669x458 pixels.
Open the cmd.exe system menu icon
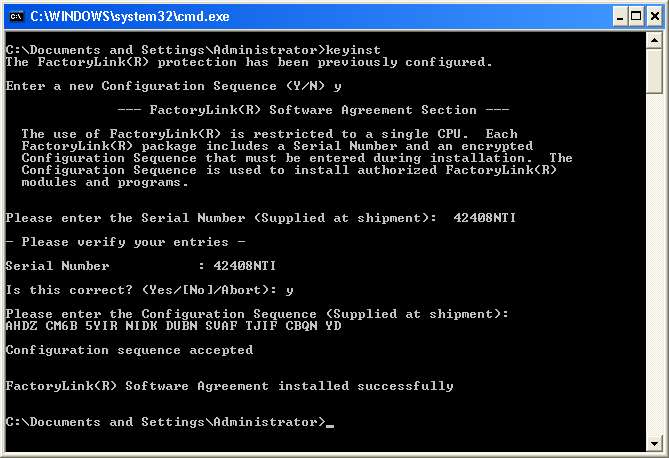(x=17, y=16)
